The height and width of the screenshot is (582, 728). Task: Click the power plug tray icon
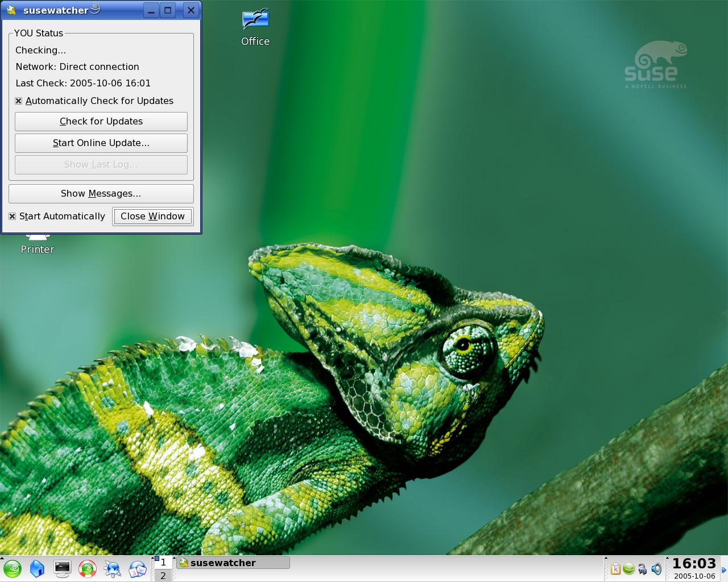point(643,568)
